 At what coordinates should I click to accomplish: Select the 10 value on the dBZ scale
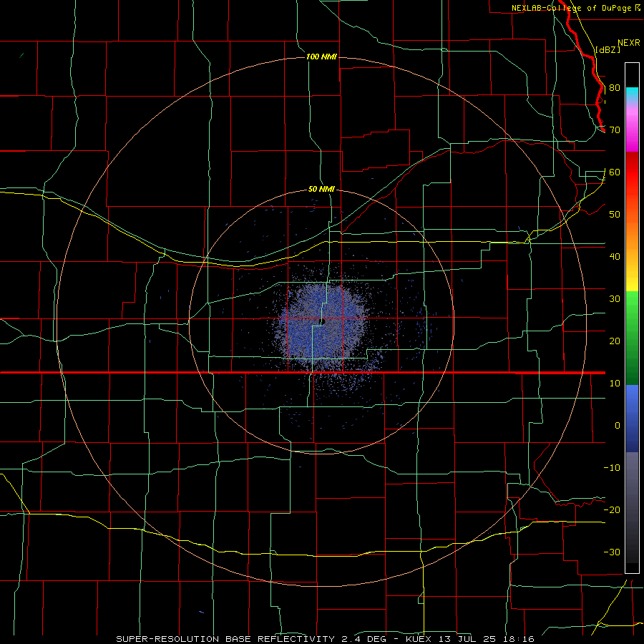pos(615,384)
